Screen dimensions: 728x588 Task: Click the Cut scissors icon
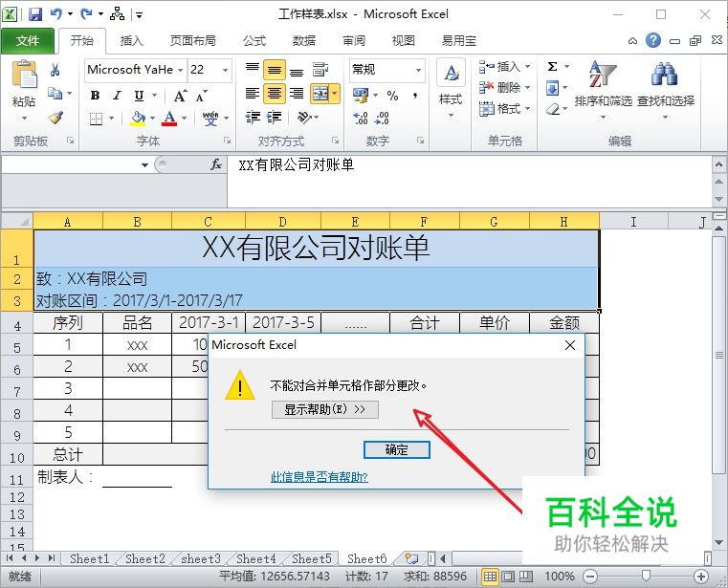(55, 70)
